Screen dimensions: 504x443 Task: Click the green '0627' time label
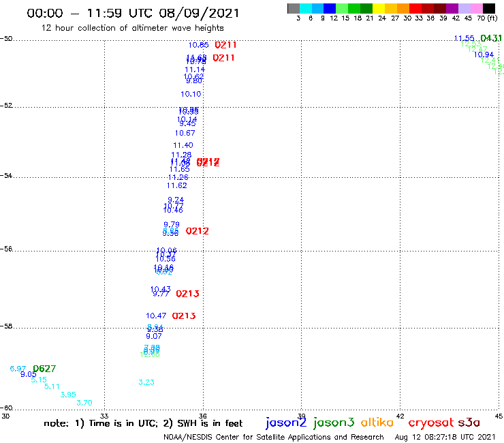tap(44, 369)
